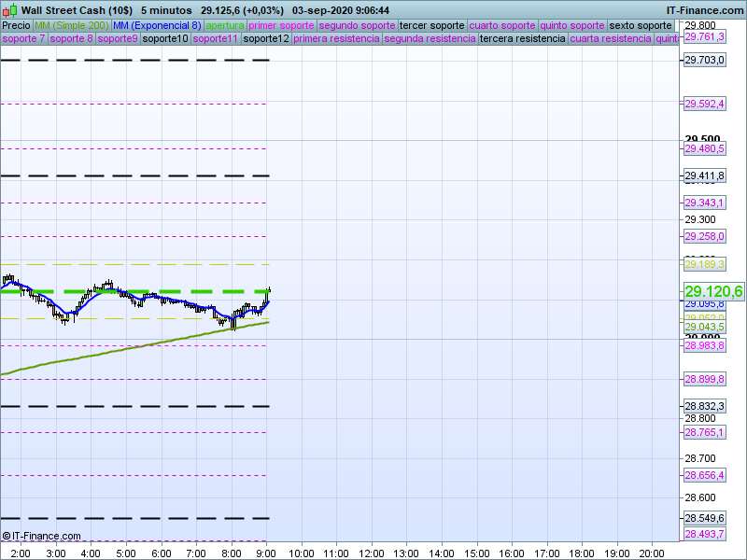Click the green 29.120,6 current price tag
The image size is (747, 560).
(713, 292)
